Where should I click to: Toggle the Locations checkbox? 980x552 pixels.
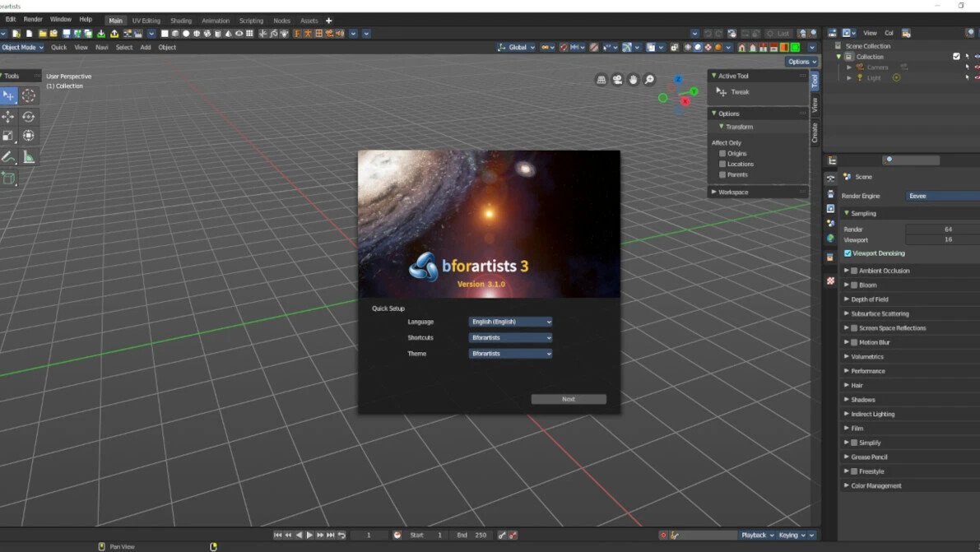(722, 165)
